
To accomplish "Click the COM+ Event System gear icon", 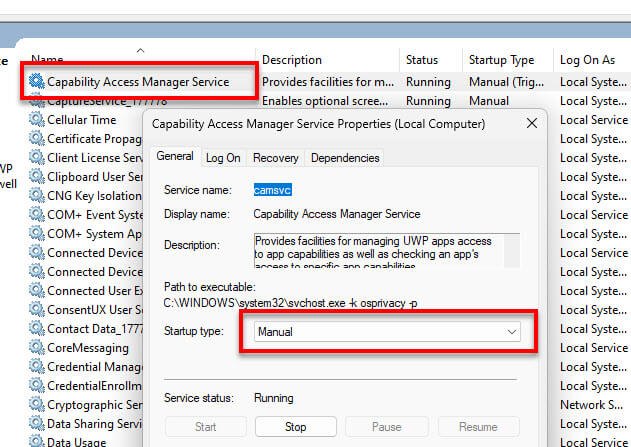I will (x=37, y=214).
